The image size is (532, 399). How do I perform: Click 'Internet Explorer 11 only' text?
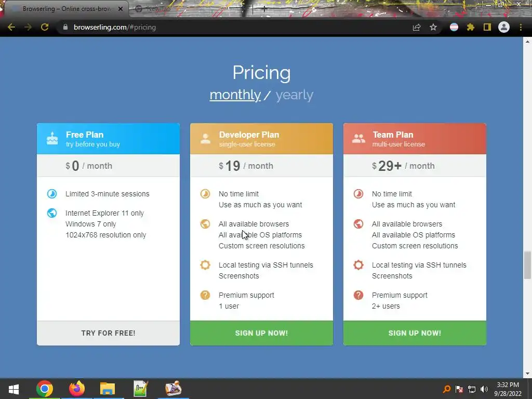(x=104, y=213)
